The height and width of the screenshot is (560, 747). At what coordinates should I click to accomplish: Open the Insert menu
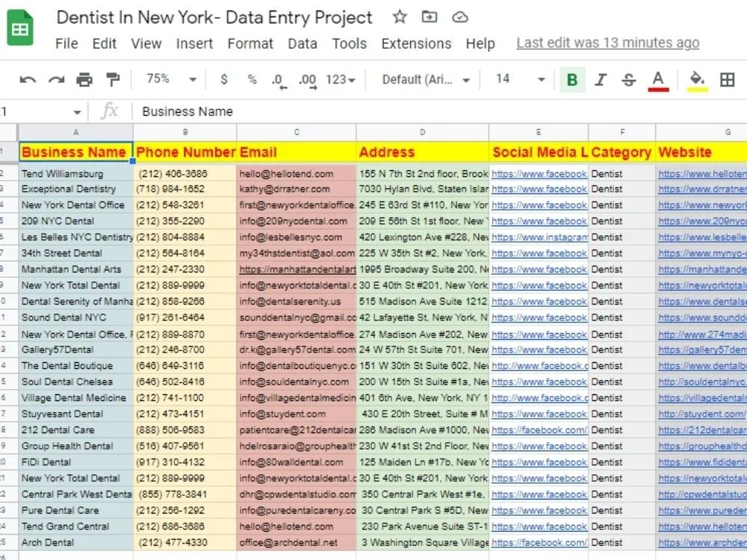(x=194, y=44)
